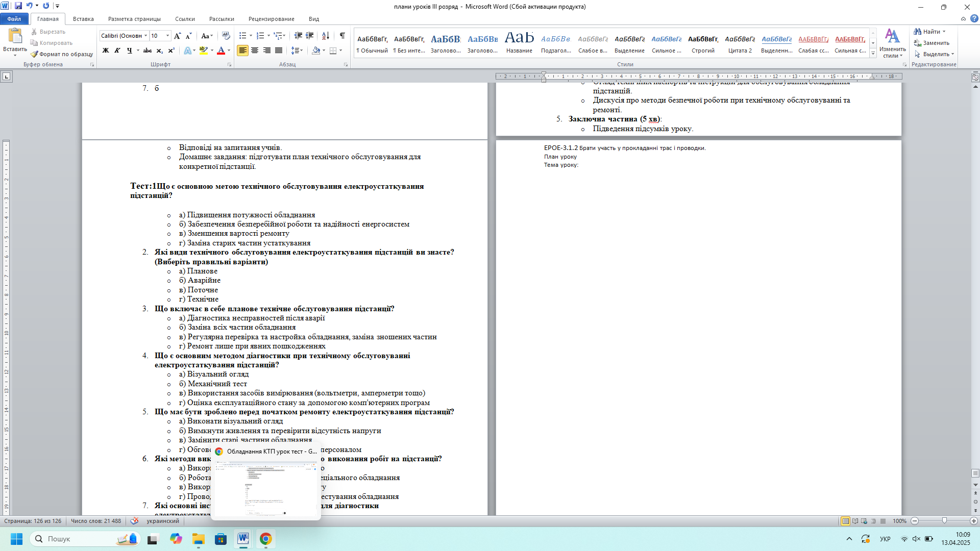Click the grow font size icon
The height and width of the screenshot is (551, 980).
click(x=177, y=36)
